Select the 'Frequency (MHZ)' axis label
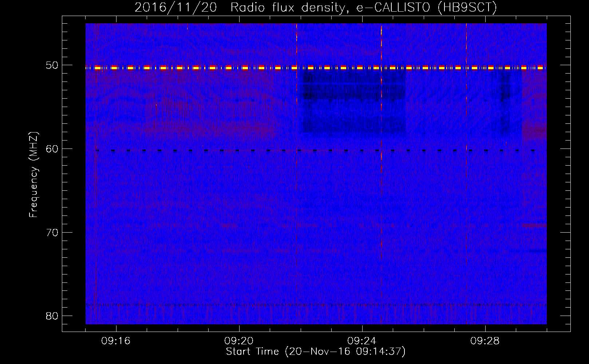This screenshot has width=589, height=364. click(33, 175)
